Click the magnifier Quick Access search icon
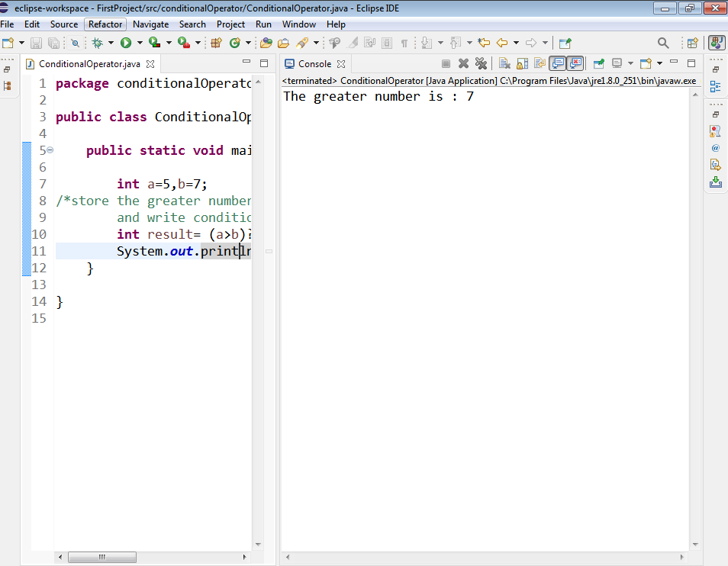 [x=663, y=43]
